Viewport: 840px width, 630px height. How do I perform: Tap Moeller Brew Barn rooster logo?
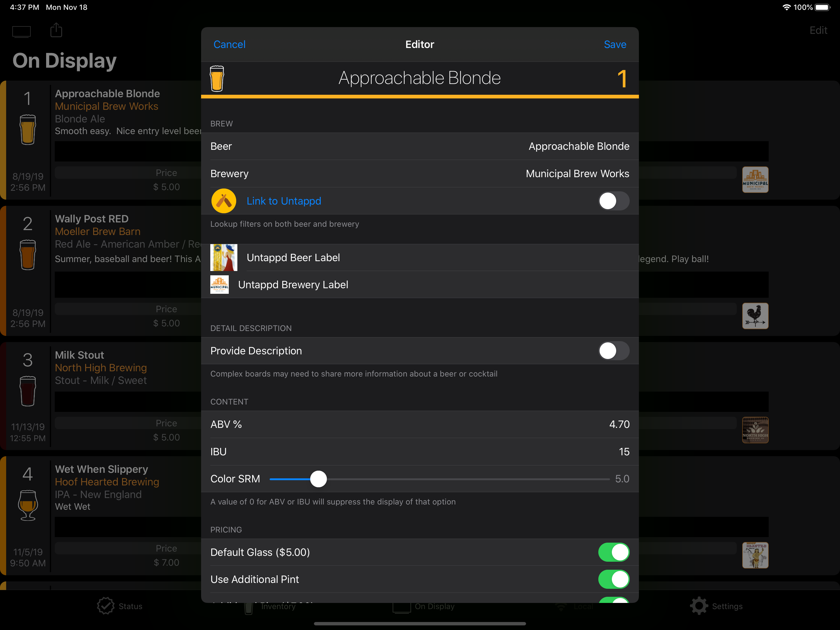point(755,316)
